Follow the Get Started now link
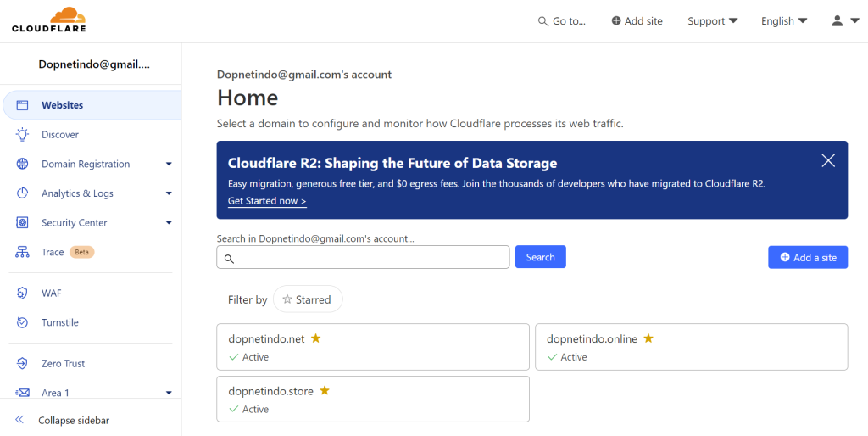Image resolution: width=868 pixels, height=436 pixels. (267, 201)
